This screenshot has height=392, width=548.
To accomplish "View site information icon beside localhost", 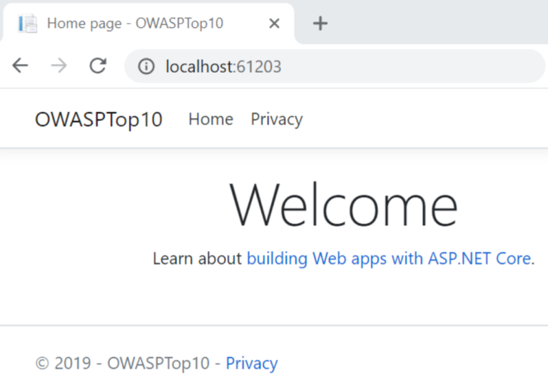I will [x=146, y=67].
